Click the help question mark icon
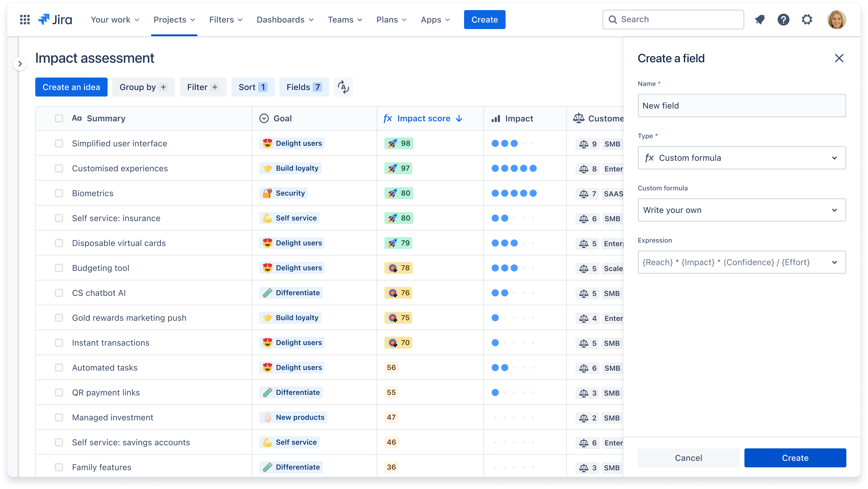 [784, 20]
